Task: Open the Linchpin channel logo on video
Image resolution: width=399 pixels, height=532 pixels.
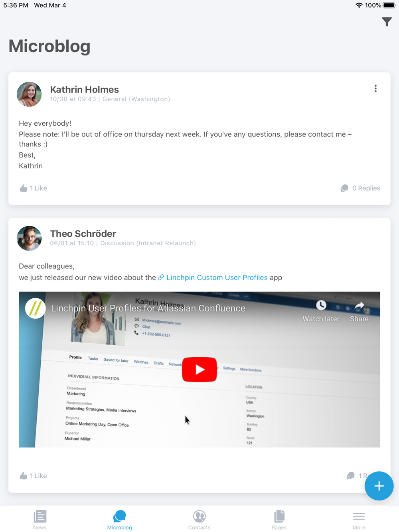Action: point(35,309)
